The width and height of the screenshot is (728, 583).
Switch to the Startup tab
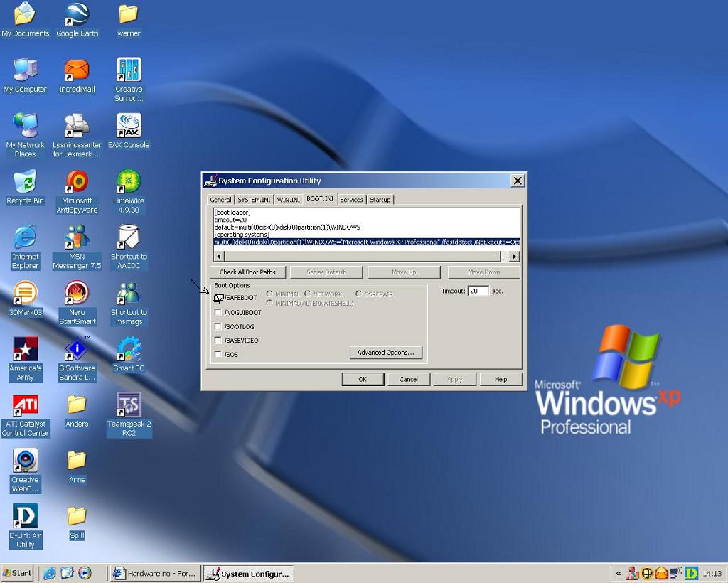pyautogui.click(x=380, y=200)
